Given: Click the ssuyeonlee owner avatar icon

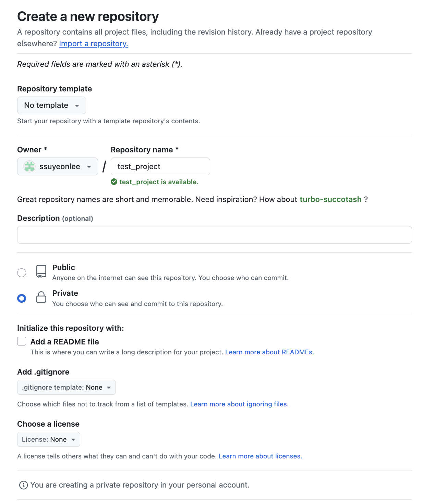Looking at the screenshot, I should coord(29,167).
